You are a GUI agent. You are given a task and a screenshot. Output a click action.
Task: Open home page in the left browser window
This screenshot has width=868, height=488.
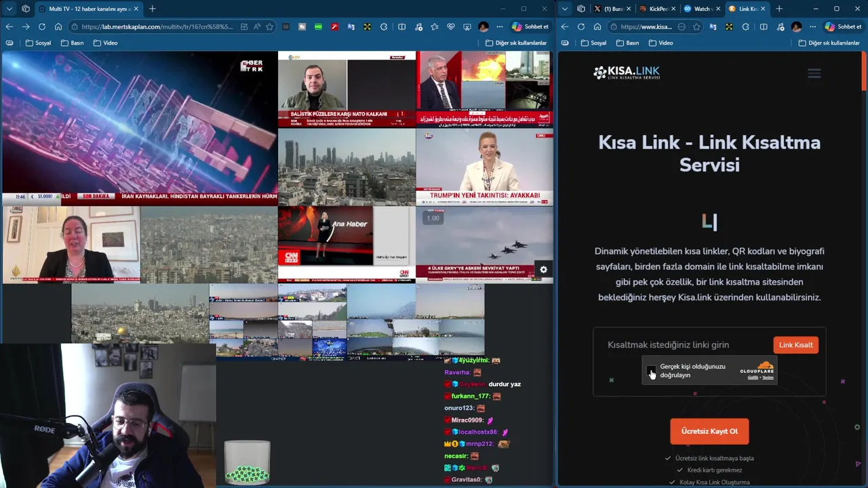[58, 26]
